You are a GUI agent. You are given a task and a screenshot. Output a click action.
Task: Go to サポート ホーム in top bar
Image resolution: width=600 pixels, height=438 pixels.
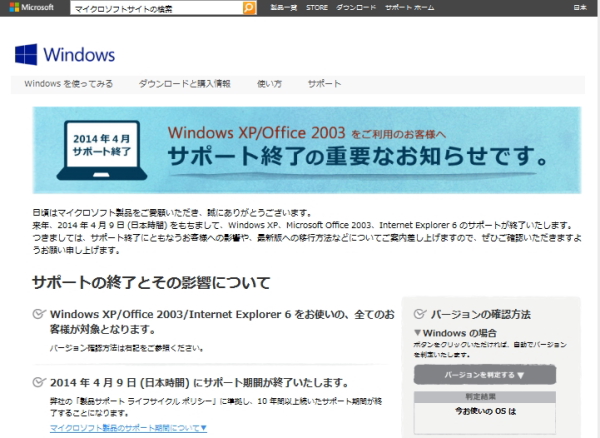411,8
